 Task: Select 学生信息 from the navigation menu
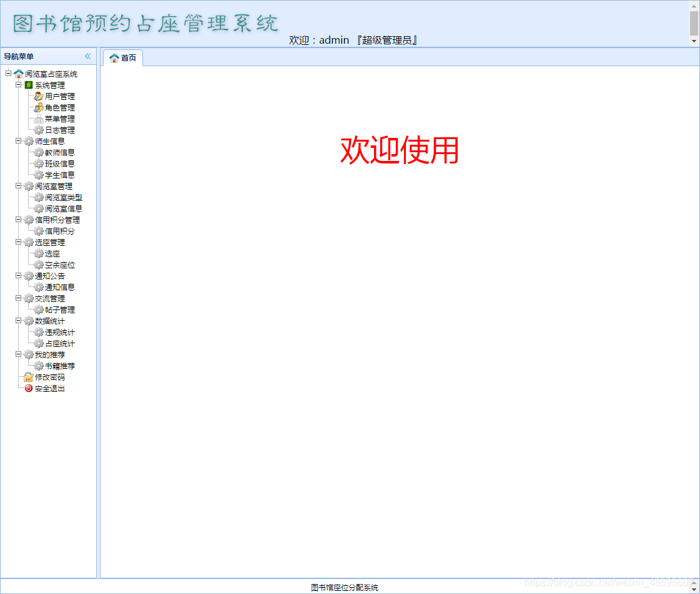click(x=58, y=175)
